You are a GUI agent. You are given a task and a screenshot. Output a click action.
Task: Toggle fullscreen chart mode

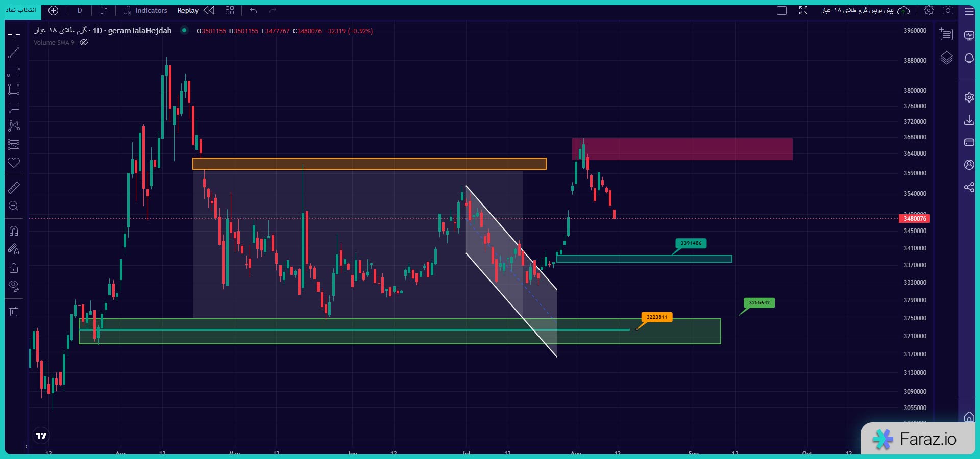(803, 10)
